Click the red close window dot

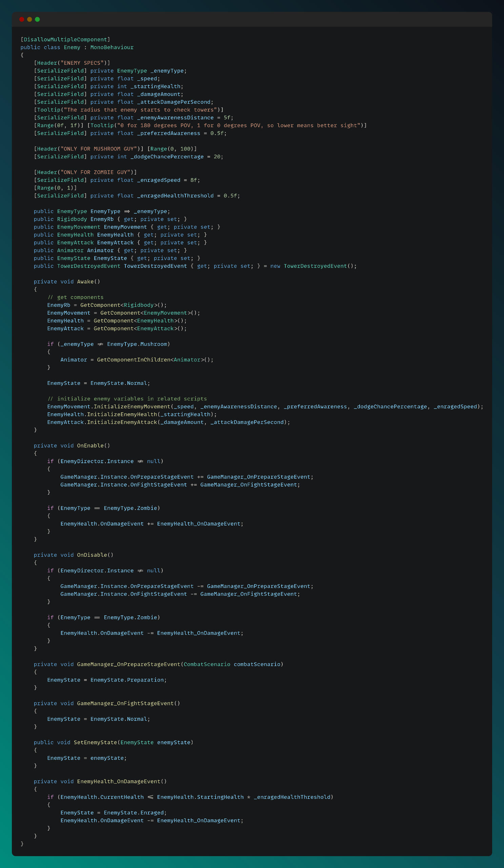[22, 19]
